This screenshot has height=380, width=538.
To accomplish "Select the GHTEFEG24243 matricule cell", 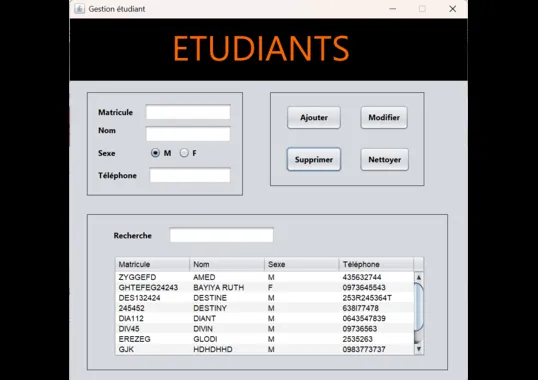I will click(x=152, y=287).
